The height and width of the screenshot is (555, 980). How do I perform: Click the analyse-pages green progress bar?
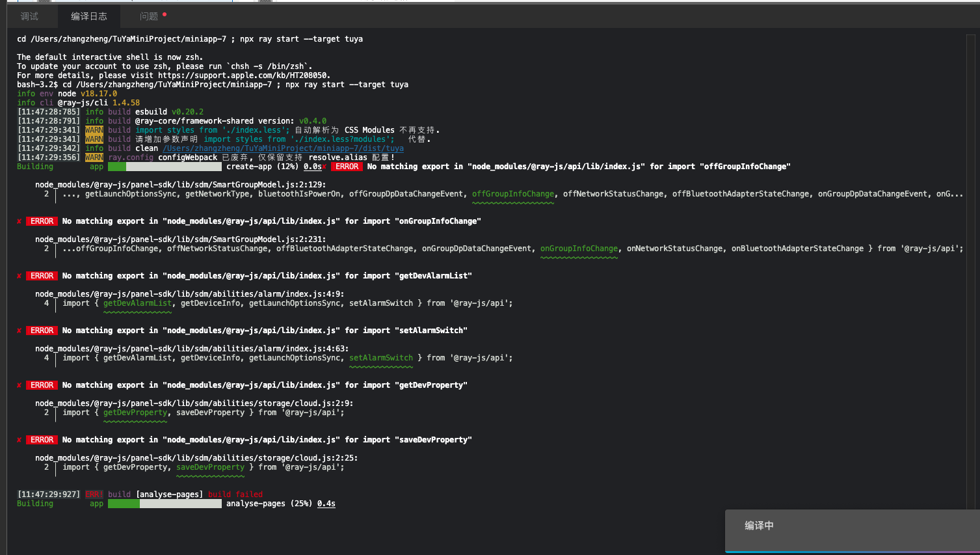coord(124,504)
